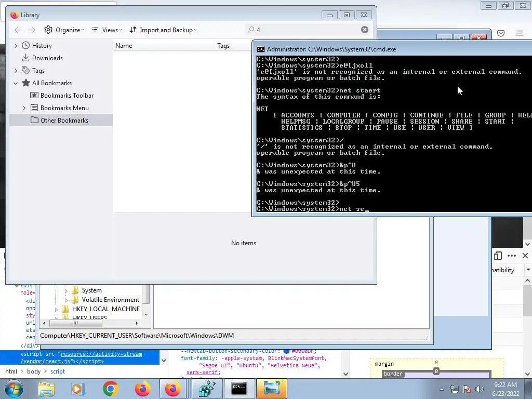Click the newtab button color swatch
Viewport: 532px width, 399px height.
click(286, 352)
